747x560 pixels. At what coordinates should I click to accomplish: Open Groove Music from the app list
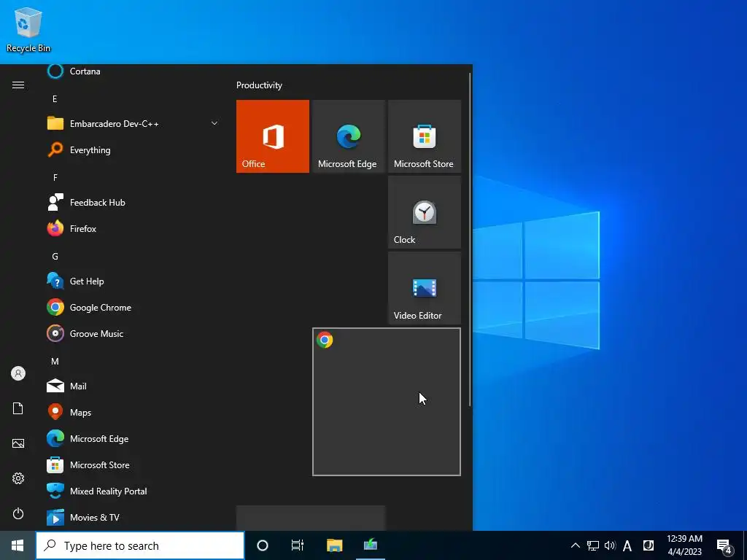point(133,334)
